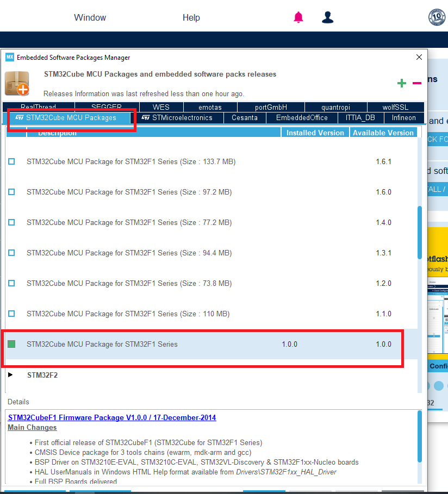Switch to the STM32Cube MCU Packages tab

pos(66,118)
